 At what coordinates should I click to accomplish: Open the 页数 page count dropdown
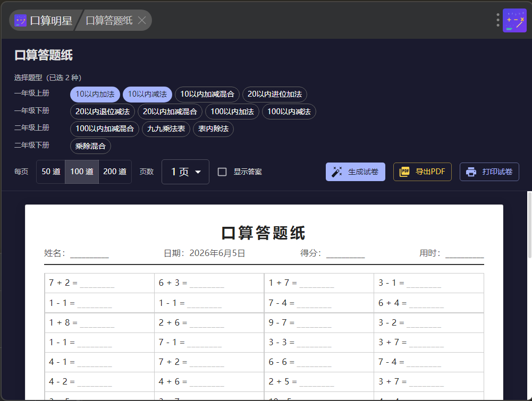pyautogui.click(x=185, y=172)
